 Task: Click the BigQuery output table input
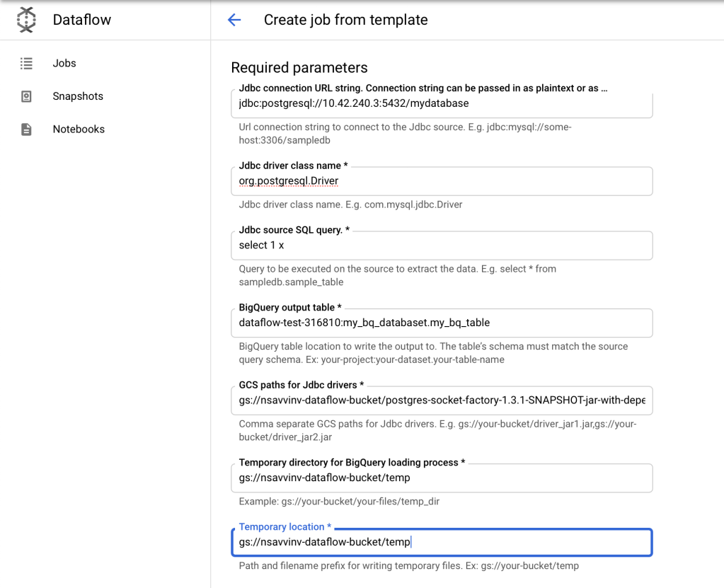tap(441, 323)
